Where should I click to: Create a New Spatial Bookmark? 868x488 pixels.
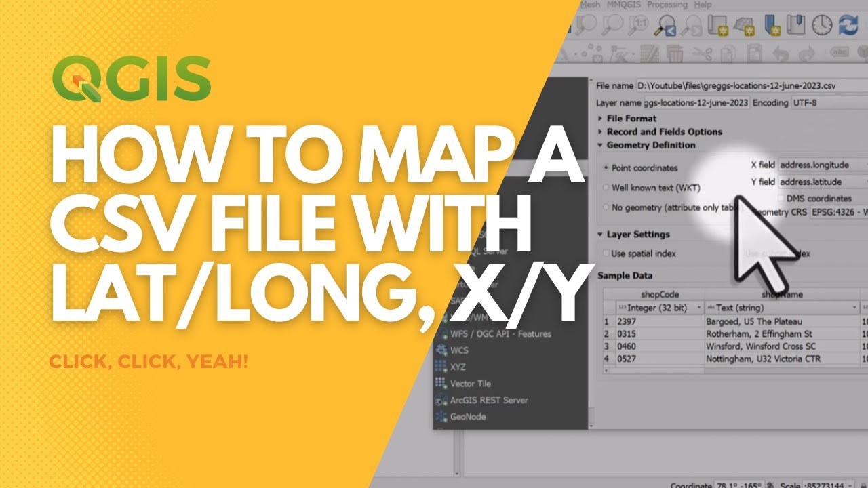click(x=772, y=26)
